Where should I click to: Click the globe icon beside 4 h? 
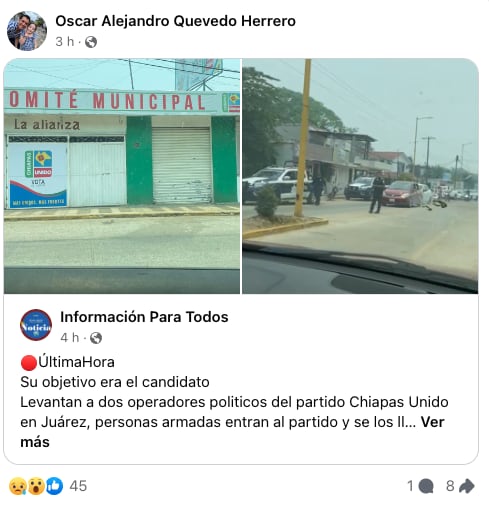tap(96, 338)
